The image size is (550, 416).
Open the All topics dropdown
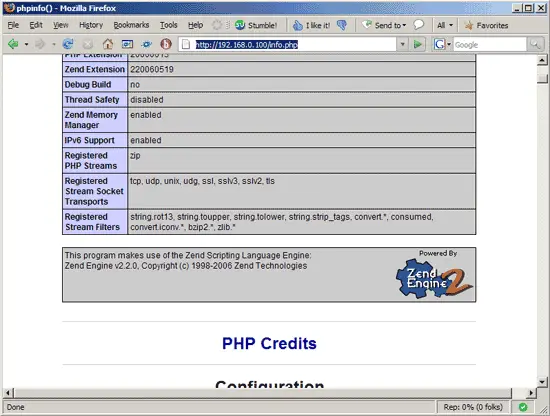445,25
